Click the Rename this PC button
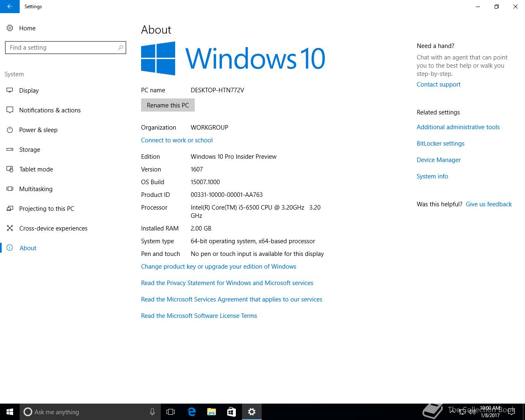The image size is (525, 420). coord(168,105)
